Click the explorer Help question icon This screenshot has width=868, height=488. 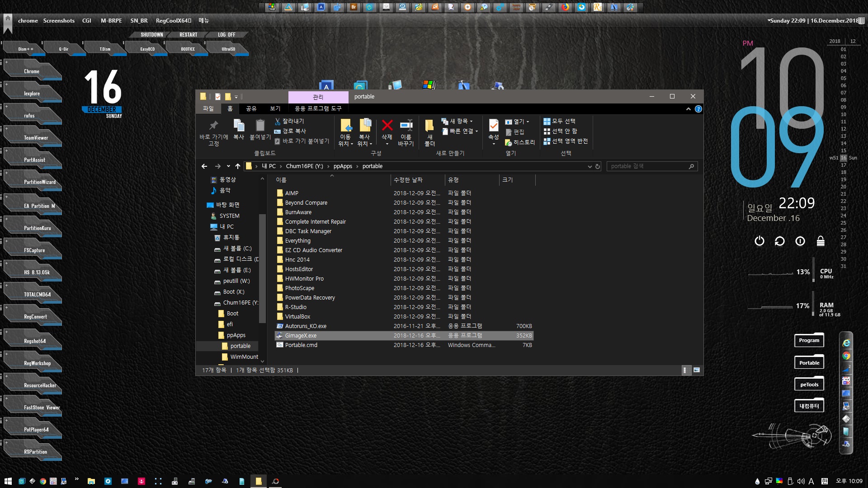click(698, 109)
